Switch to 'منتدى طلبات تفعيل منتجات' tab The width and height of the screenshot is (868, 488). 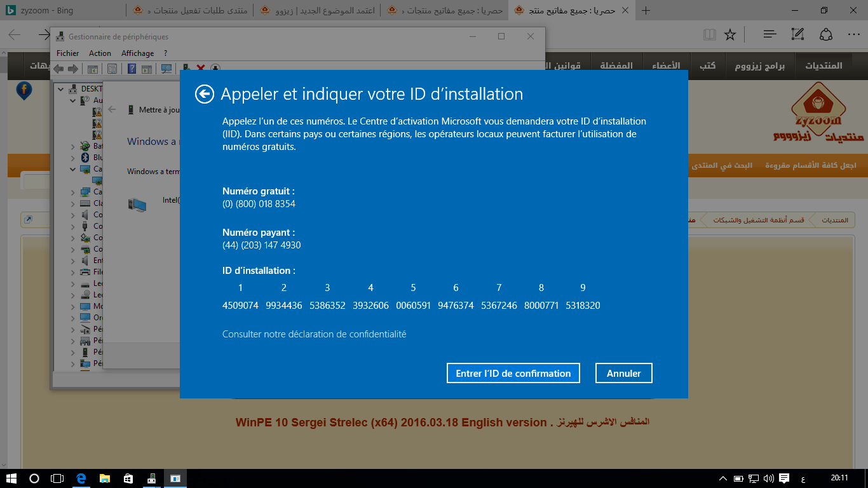pyautogui.click(x=189, y=10)
